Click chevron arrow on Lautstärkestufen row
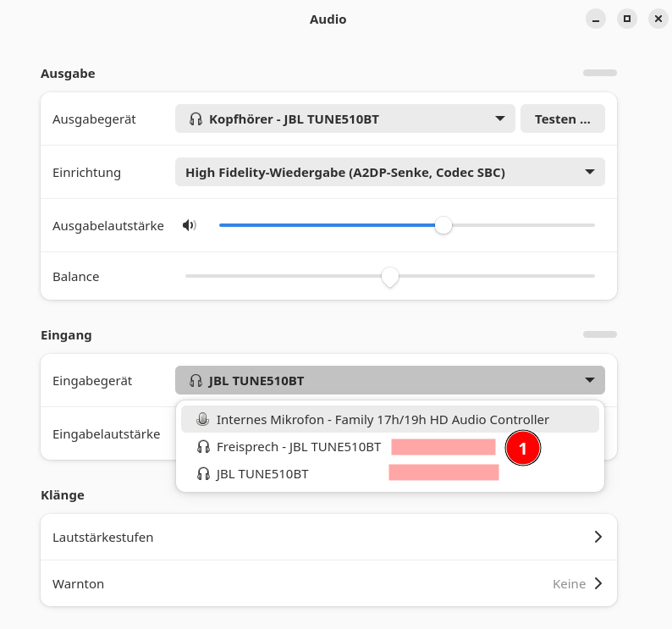The height and width of the screenshot is (629, 672). [598, 537]
